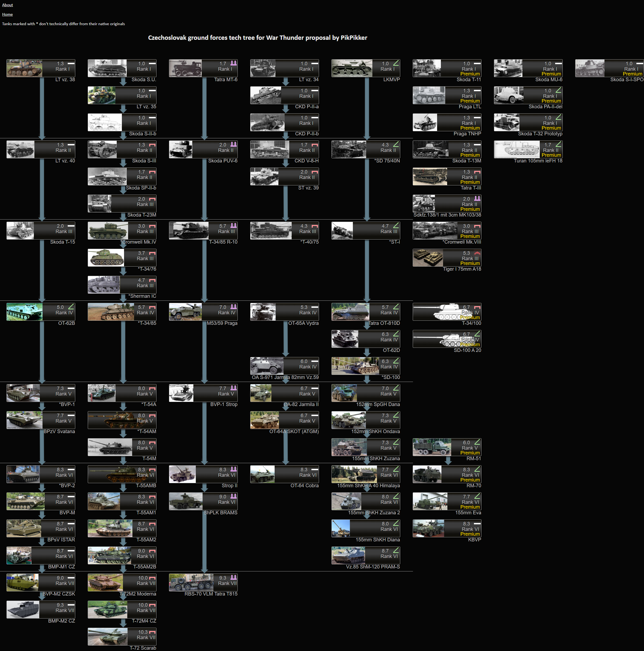Click the BVP-1 Strop SPAA icon
The image size is (644, 651).
(x=233, y=388)
